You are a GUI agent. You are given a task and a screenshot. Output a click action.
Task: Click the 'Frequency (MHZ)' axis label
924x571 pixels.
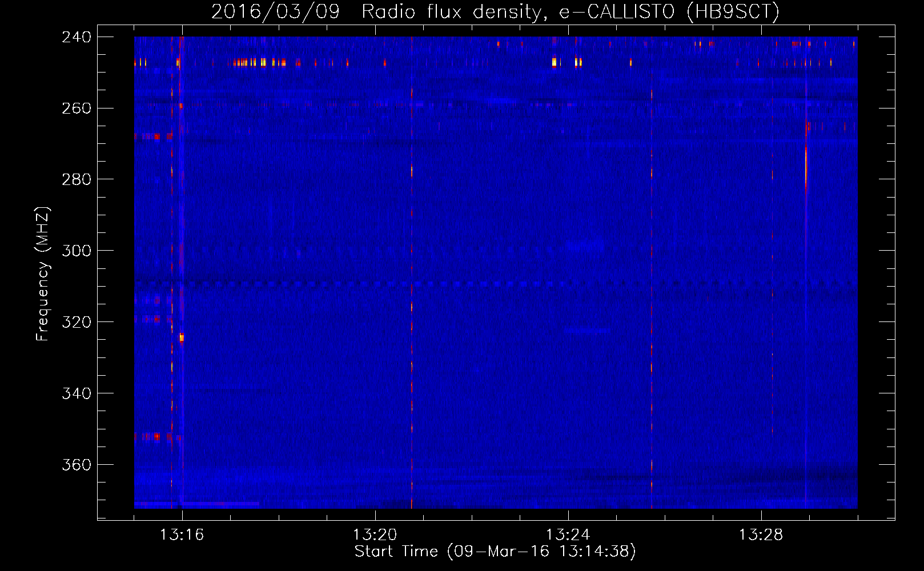(x=43, y=274)
